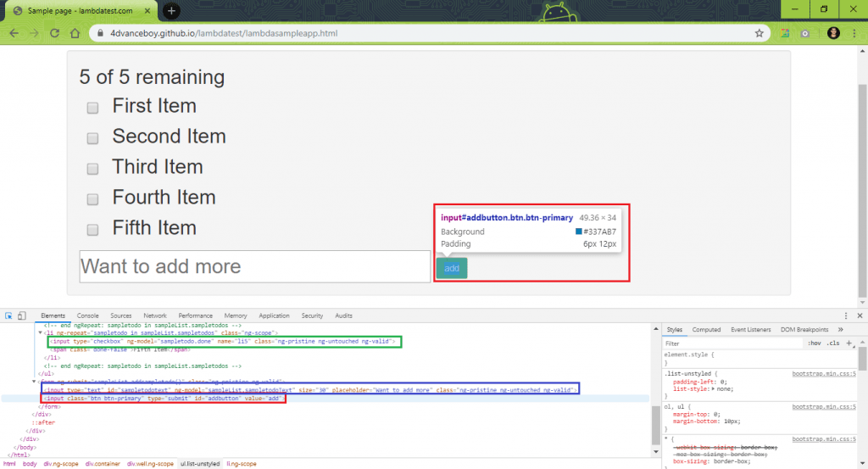
Task: Open the Chrome menu icon
Action: [x=855, y=33]
